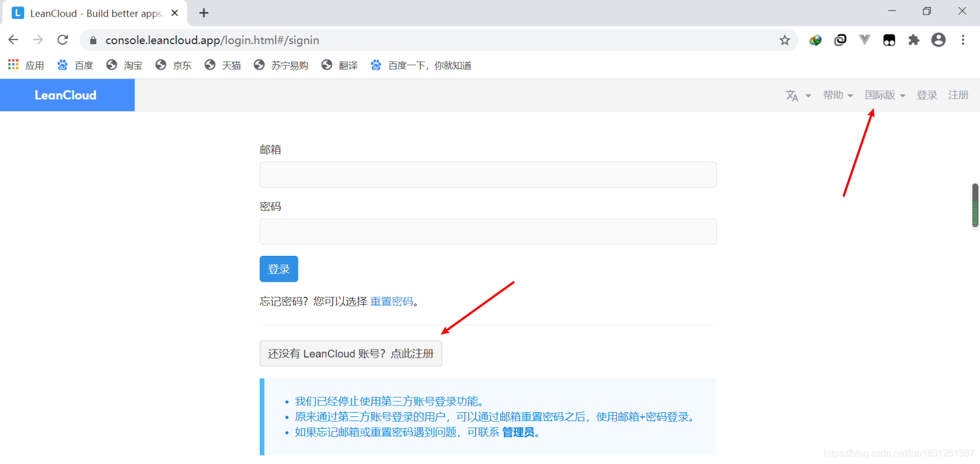Viewport: 980px width, 464px height.
Task: Focus the 密码 password input field
Action: (x=488, y=232)
